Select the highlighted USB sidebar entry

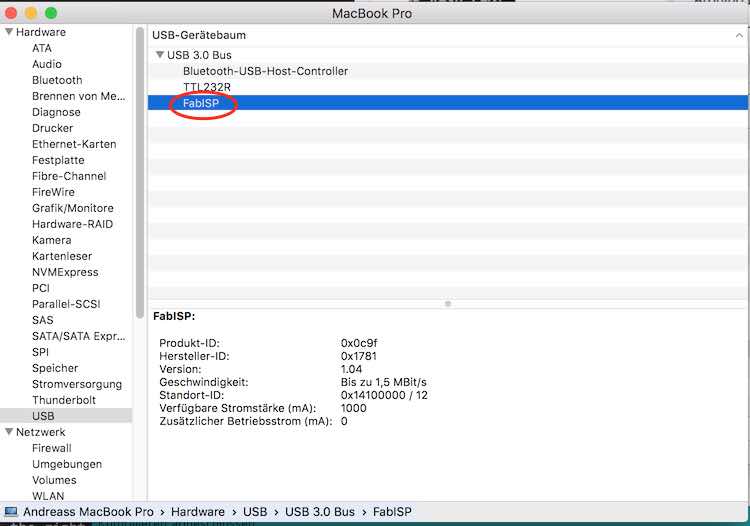tap(66, 416)
